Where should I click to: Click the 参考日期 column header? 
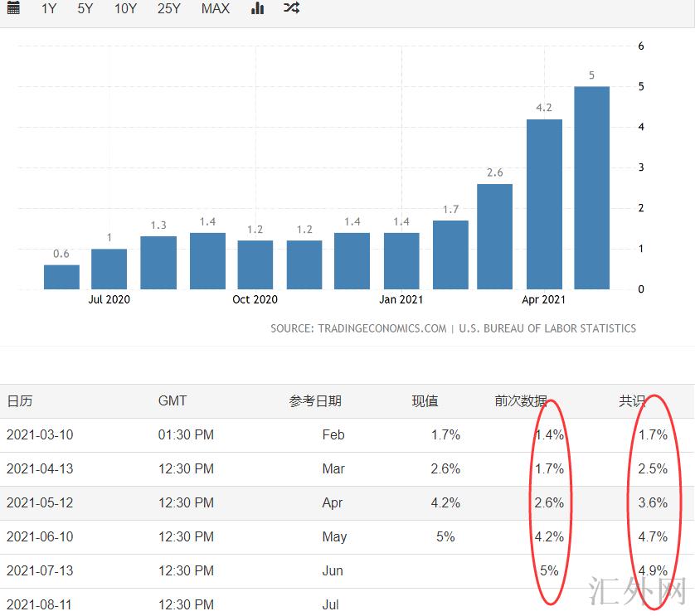coord(315,401)
